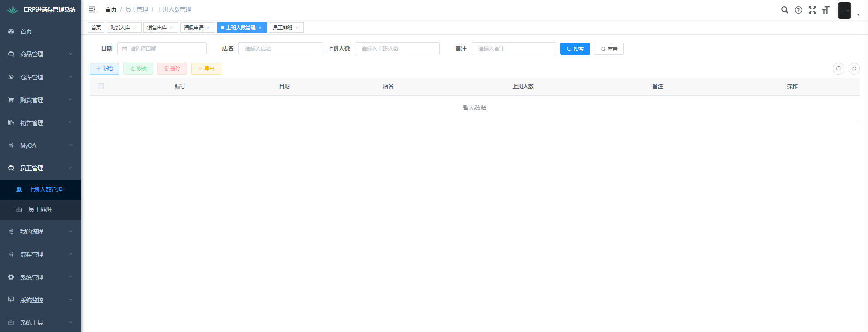Click the 员工管理 sidebar icon
This screenshot has height=332, width=868.
click(11, 168)
